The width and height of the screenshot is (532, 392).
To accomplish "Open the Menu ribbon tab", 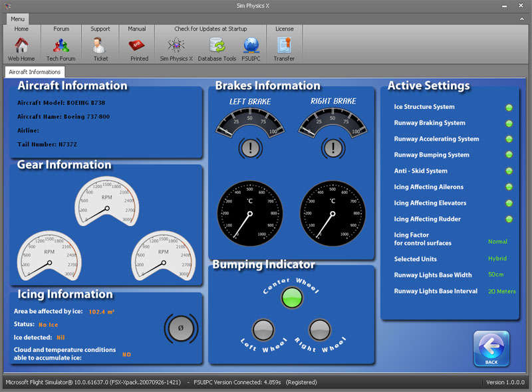I will tap(17, 19).
